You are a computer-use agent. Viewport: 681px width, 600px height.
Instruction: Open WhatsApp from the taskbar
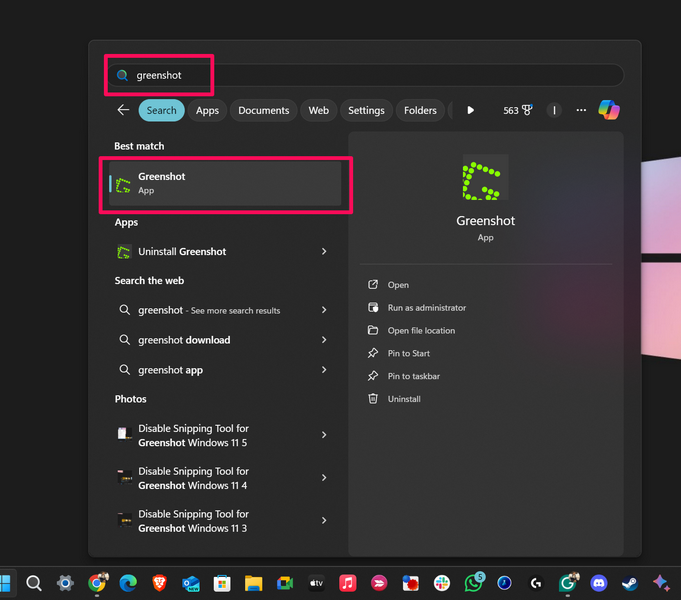tap(473, 583)
